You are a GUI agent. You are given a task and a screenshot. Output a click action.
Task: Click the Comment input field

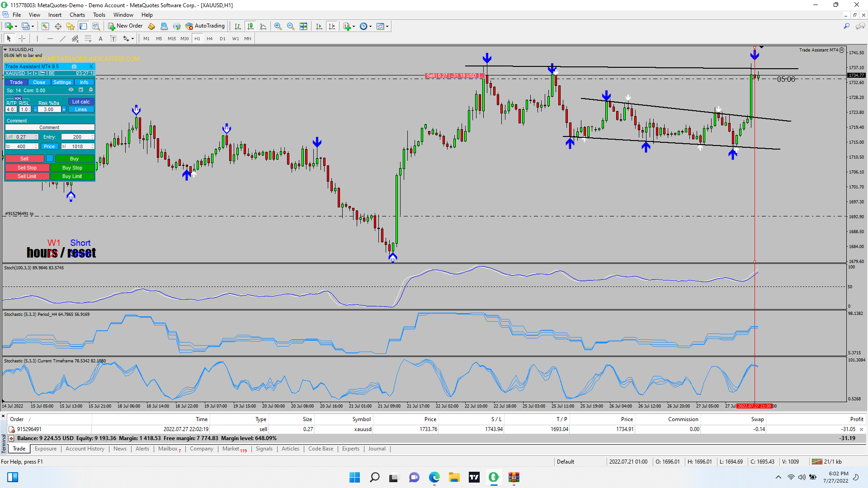tap(49, 127)
